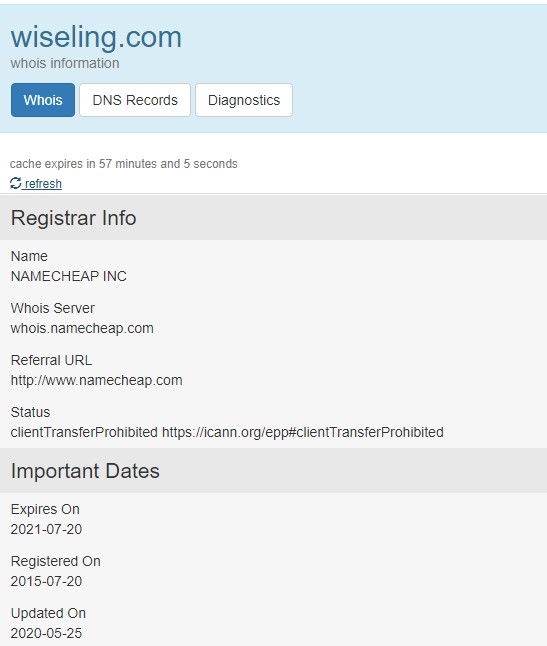Select the expiry date 2021-07-20
Viewport: 547px width, 646px height.
click(x=47, y=529)
